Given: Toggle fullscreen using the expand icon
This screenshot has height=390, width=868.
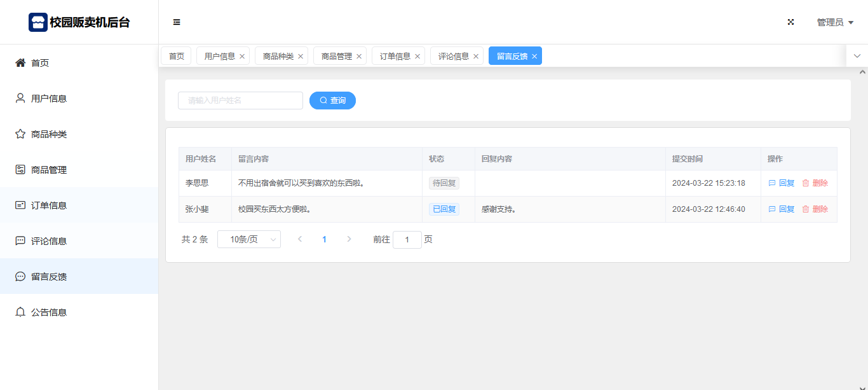Looking at the screenshot, I should click(x=791, y=22).
